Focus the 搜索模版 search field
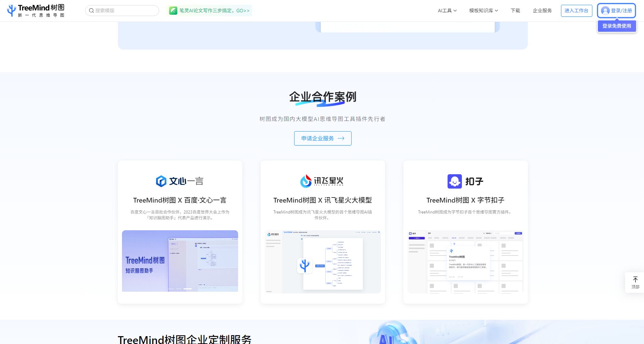Viewport: 644px width, 344px height. (125, 11)
